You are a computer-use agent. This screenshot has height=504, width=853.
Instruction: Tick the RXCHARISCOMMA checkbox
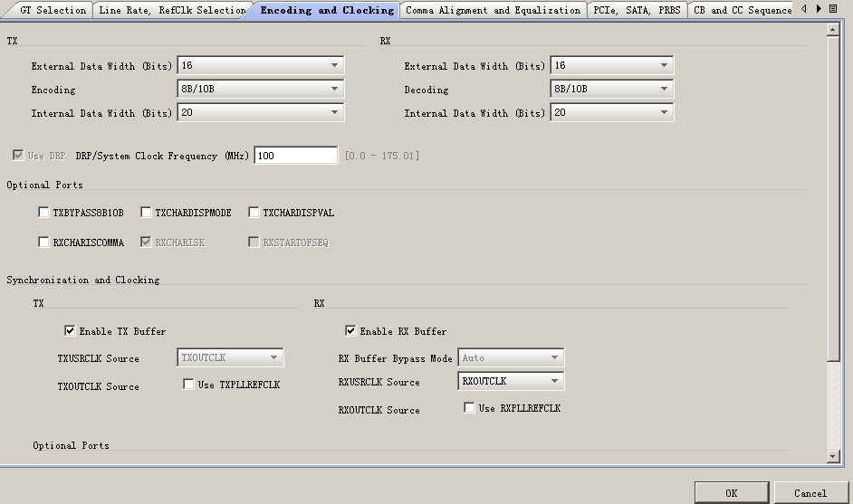(x=44, y=242)
